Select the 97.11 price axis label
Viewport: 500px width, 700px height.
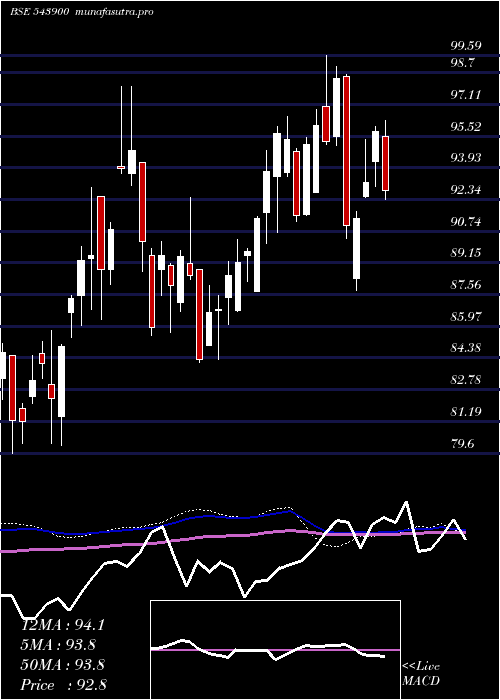466,94
